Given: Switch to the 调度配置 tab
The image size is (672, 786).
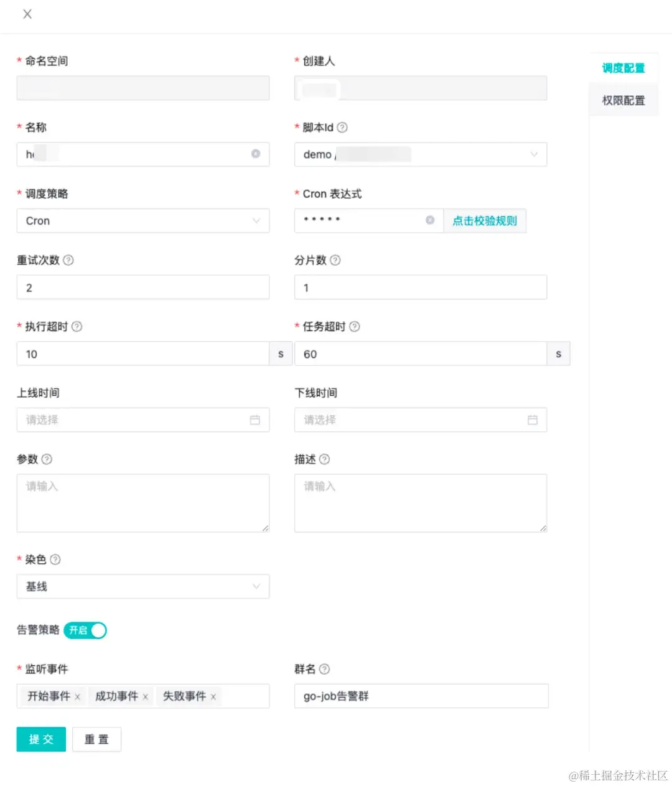Looking at the screenshot, I should [x=623, y=68].
